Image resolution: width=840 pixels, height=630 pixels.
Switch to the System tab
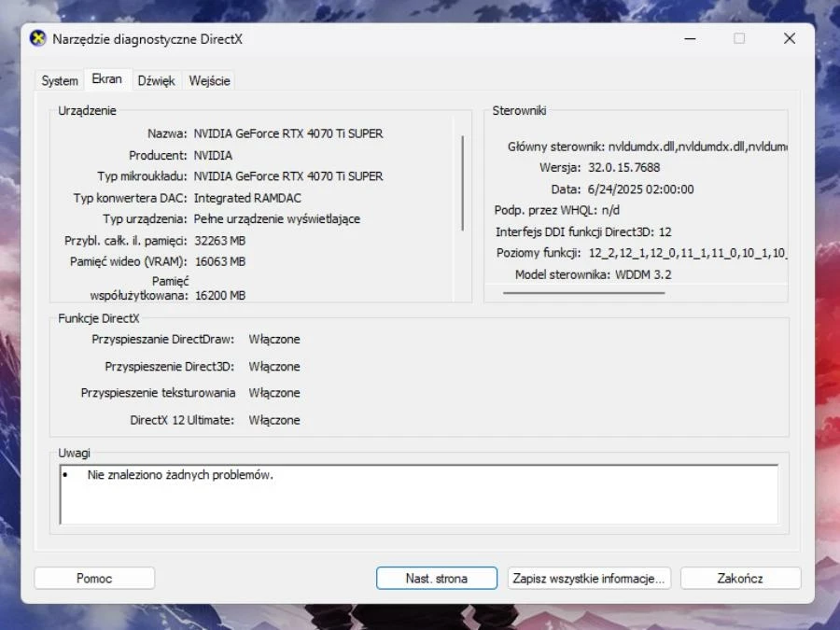pos(60,81)
